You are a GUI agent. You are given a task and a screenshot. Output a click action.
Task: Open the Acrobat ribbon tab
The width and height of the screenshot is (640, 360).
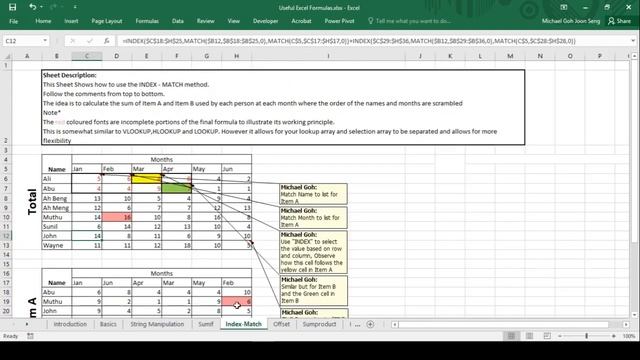pos(301,21)
